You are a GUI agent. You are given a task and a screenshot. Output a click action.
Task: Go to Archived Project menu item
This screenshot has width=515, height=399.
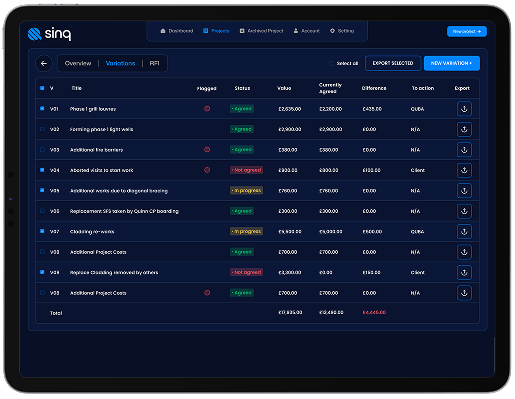pyautogui.click(x=262, y=31)
